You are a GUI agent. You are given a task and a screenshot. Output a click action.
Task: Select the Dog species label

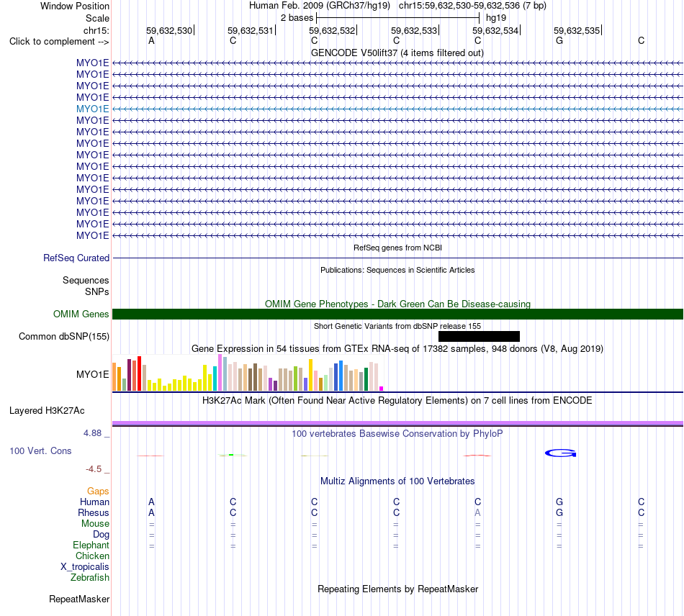(101, 535)
